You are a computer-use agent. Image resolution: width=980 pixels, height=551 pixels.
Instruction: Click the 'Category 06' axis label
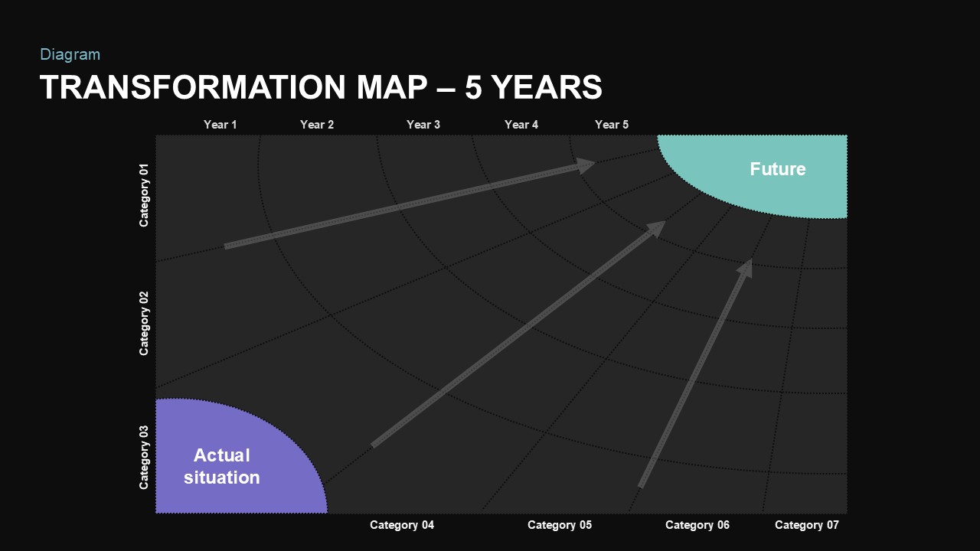coord(697,525)
